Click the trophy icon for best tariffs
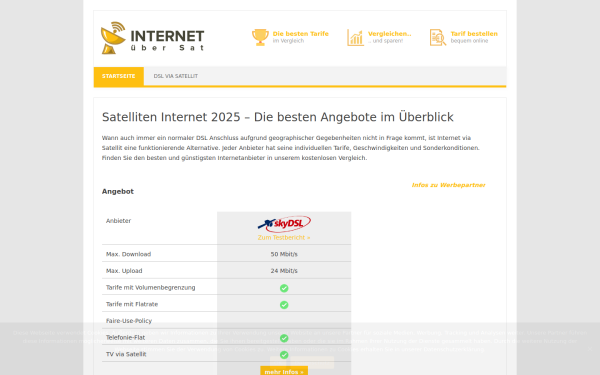Image resolution: width=600 pixels, height=375 pixels. (x=260, y=37)
